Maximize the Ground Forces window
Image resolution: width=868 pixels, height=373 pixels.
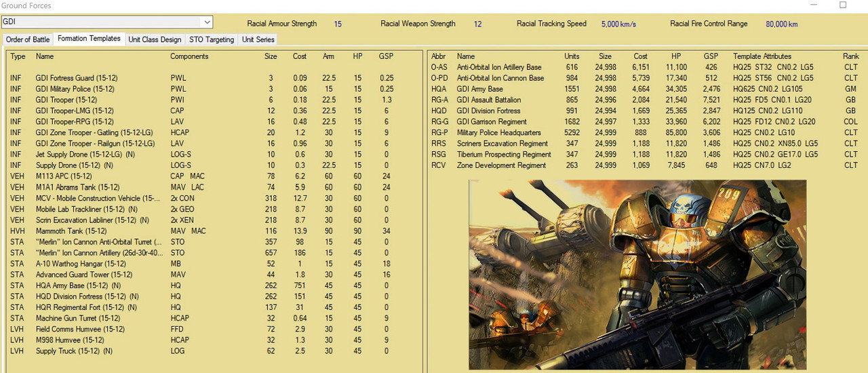coord(843,5)
